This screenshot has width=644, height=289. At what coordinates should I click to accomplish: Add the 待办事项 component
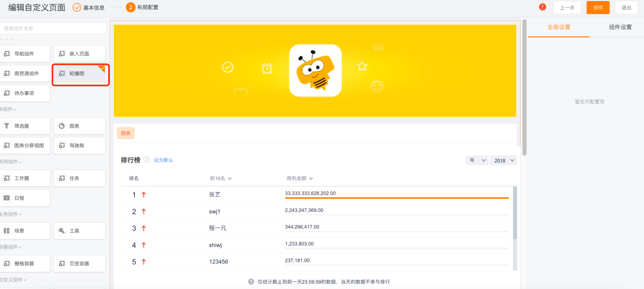[25, 93]
